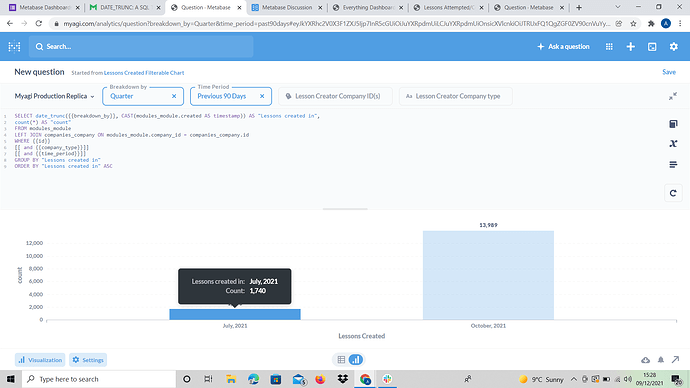
Task: Open SQL snippets icon
Action: click(x=673, y=165)
